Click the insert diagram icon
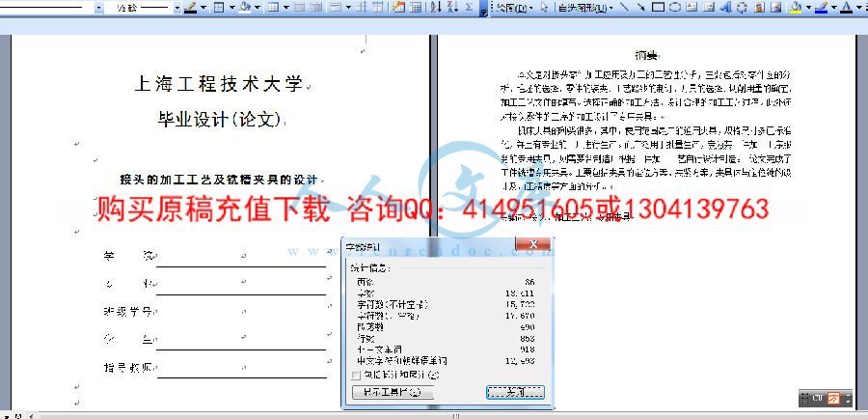The image size is (868, 419). point(743,7)
